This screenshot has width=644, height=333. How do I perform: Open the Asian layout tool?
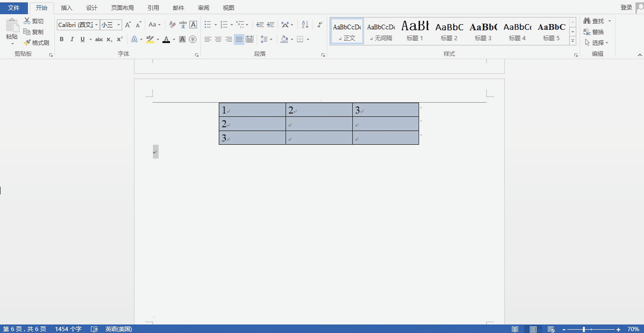(287, 25)
